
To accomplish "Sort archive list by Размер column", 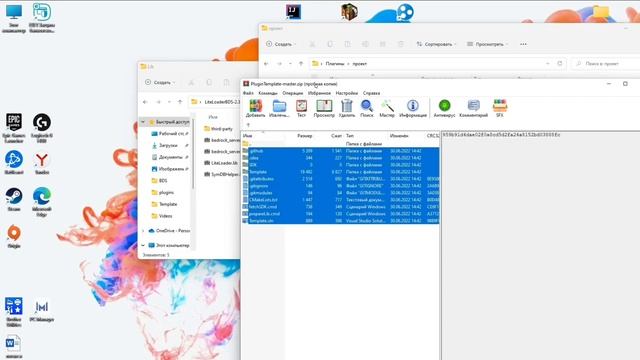I will coord(304,136).
